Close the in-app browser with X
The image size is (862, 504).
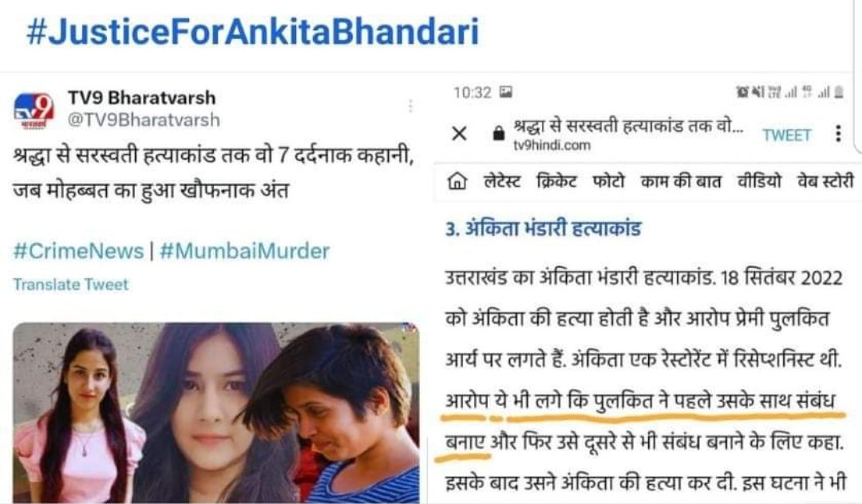pyautogui.click(x=459, y=133)
